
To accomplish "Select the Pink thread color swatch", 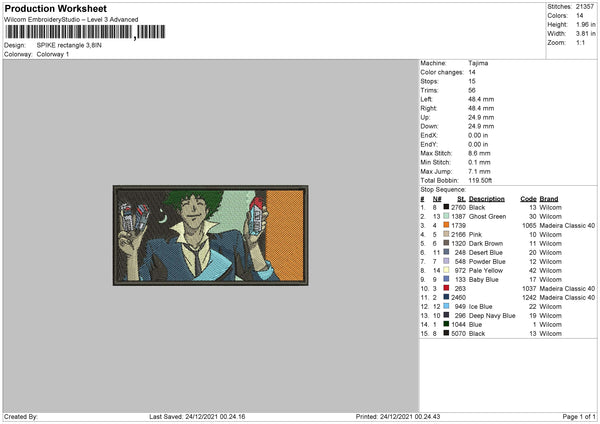I will [x=446, y=234].
